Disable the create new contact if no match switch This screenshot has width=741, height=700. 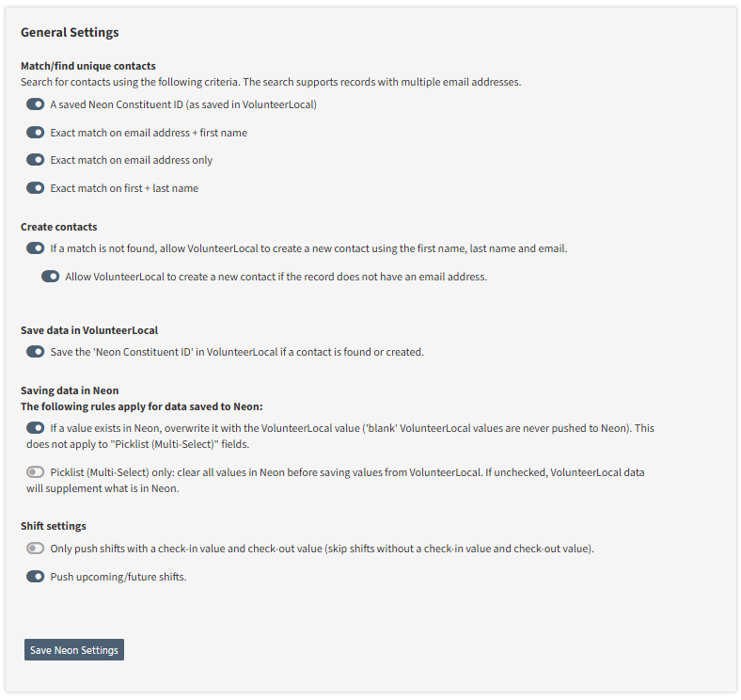coord(36,248)
